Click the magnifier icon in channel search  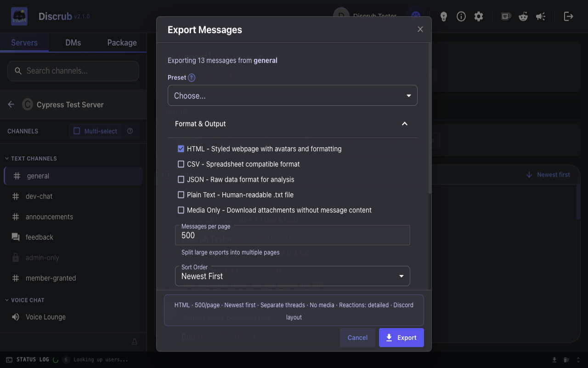click(18, 71)
